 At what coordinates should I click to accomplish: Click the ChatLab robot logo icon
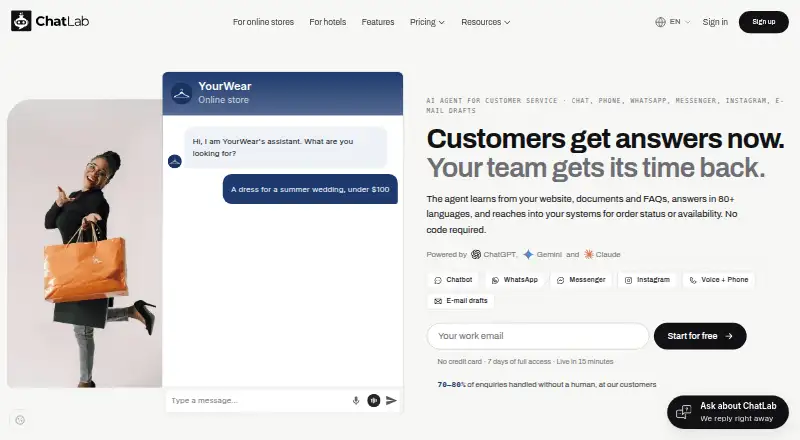(21, 21)
